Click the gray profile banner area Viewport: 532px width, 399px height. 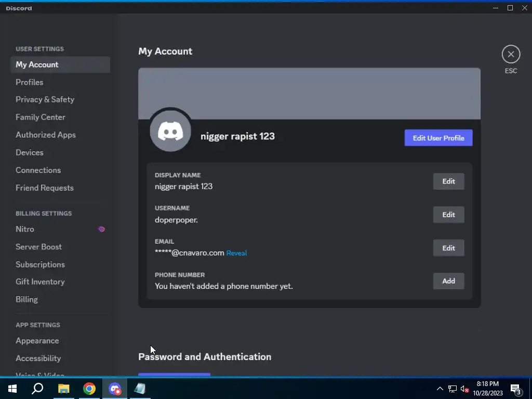tap(309, 94)
